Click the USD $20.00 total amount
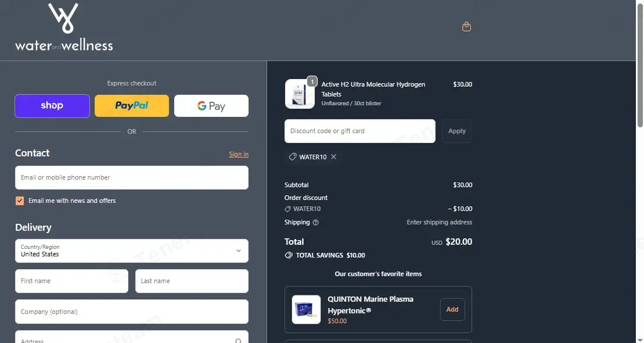Viewport: 644px width, 343px height. 451,242
